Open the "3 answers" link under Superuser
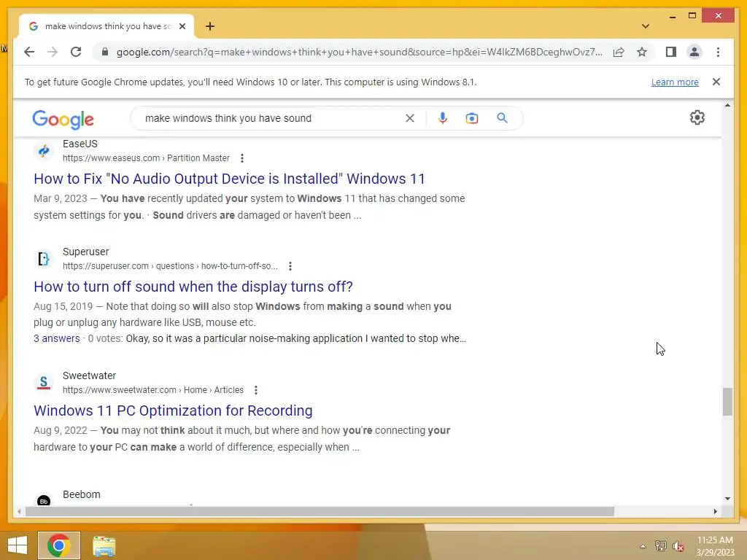 coord(57,338)
